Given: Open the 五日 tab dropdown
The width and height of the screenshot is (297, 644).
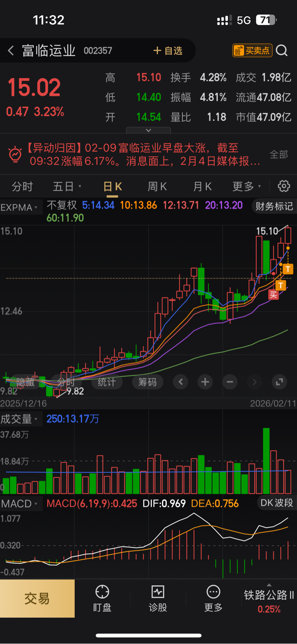Looking at the screenshot, I should tap(67, 187).
